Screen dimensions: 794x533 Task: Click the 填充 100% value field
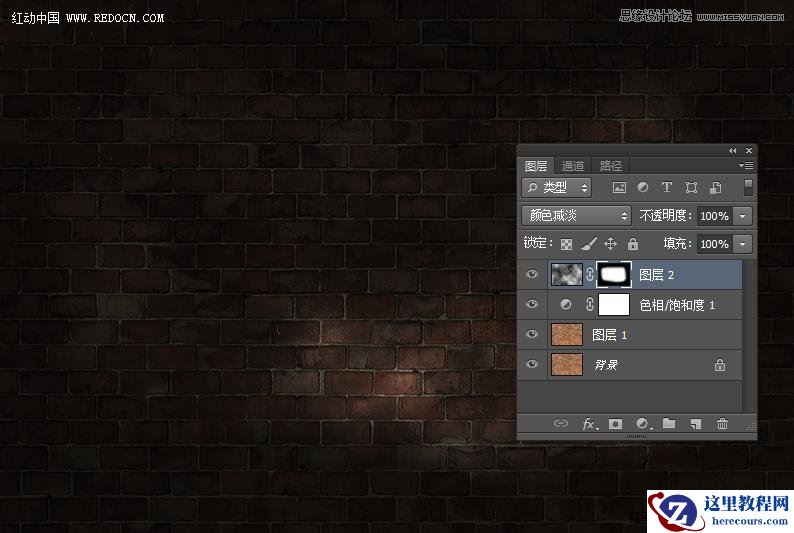(x=715, y=244)
